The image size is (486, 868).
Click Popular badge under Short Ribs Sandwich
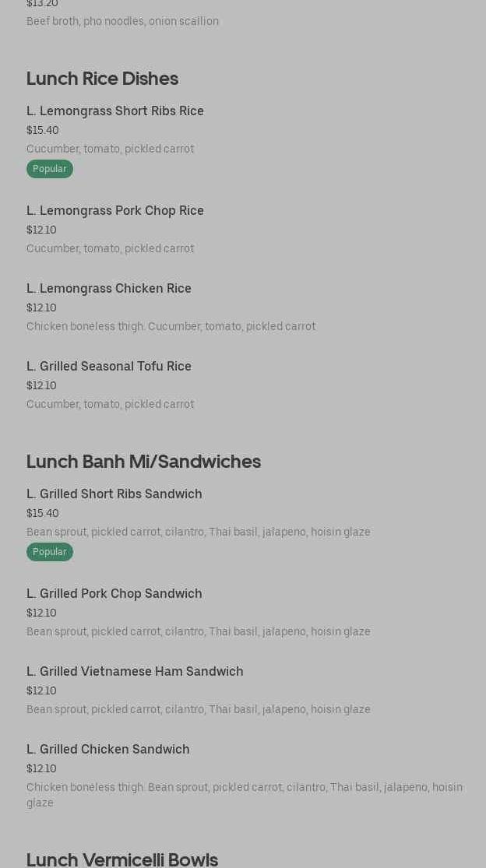[x=50, y=552]
